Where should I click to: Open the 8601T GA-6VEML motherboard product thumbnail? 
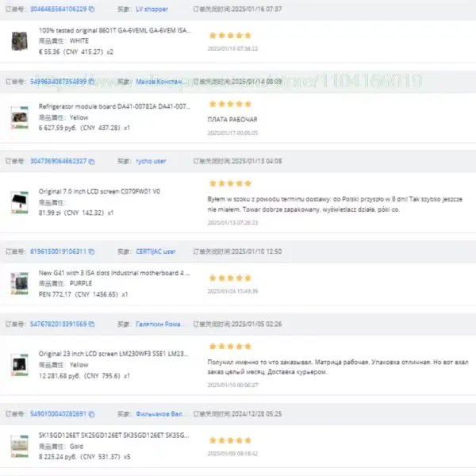point(19,41)
